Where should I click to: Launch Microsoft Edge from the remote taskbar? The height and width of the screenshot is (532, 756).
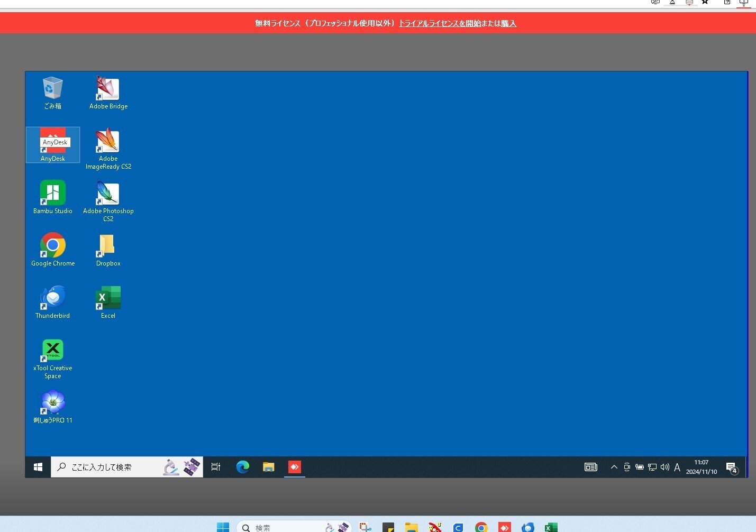[243, 467]
